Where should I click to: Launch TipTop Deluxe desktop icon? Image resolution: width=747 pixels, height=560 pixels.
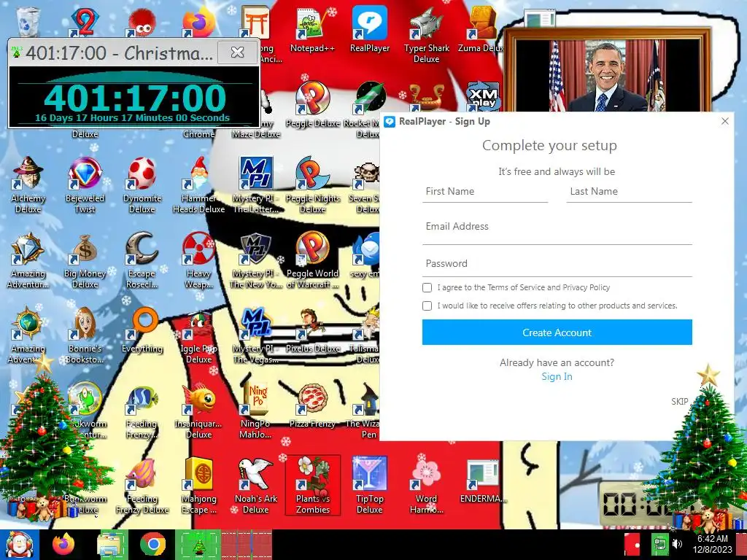[x=370, y=486]
